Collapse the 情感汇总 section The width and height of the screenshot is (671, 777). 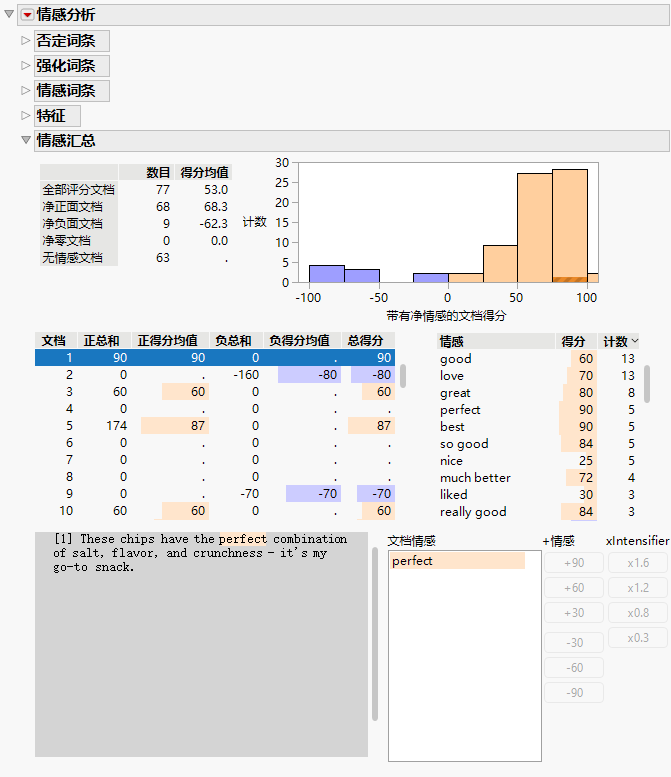26,140
